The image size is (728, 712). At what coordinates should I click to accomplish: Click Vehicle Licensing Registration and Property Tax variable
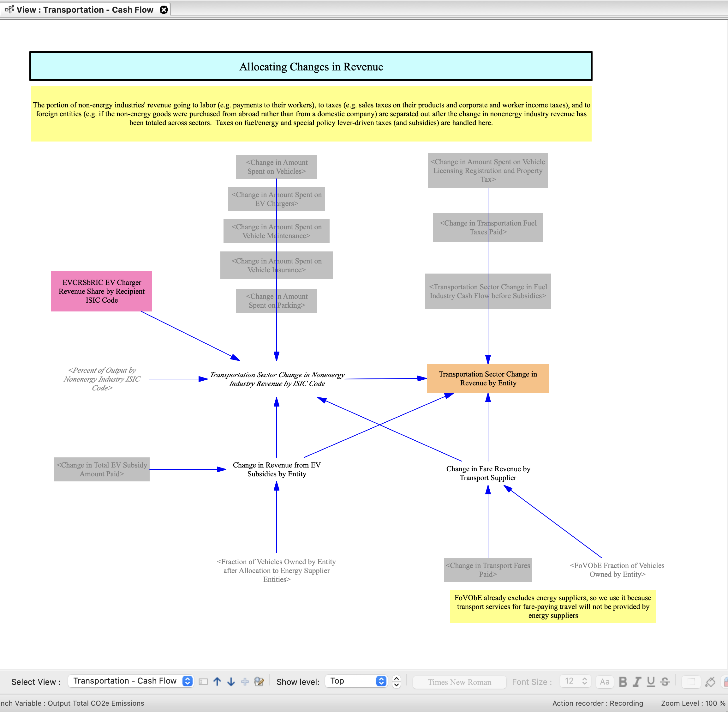[488, 171]
